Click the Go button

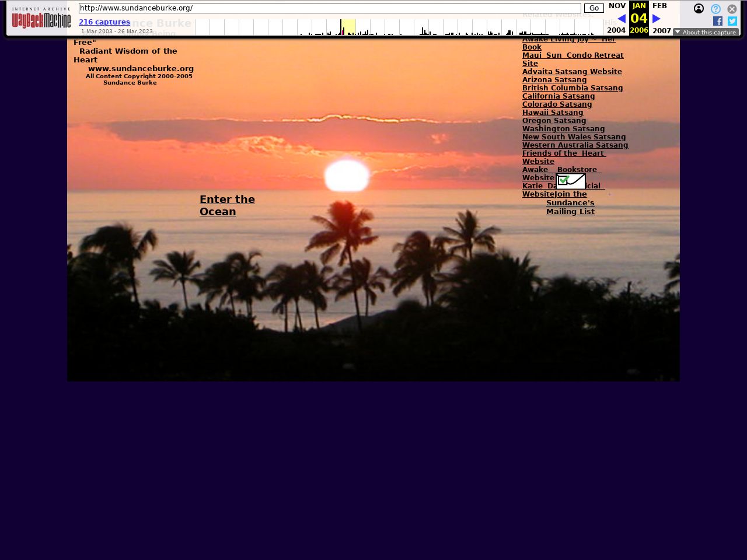(x=594, y=8)
